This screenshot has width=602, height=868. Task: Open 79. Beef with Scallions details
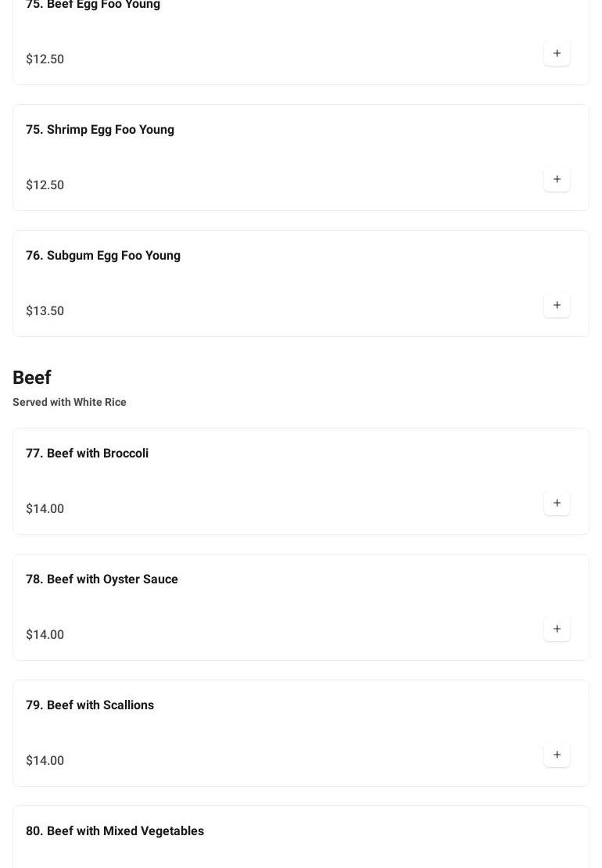click(90, 705)
